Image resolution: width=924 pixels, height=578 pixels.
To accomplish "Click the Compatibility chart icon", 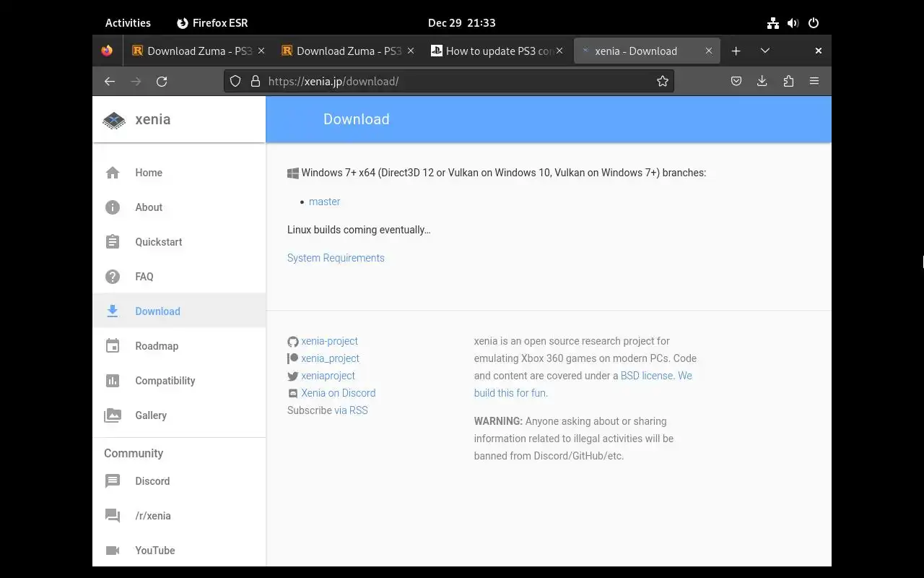I will tap(113, 381).
